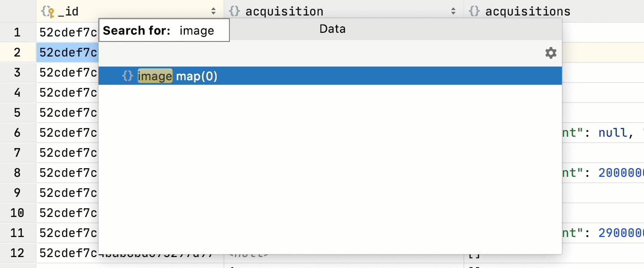Click the _id cell in row 8

tap(68, 173)
